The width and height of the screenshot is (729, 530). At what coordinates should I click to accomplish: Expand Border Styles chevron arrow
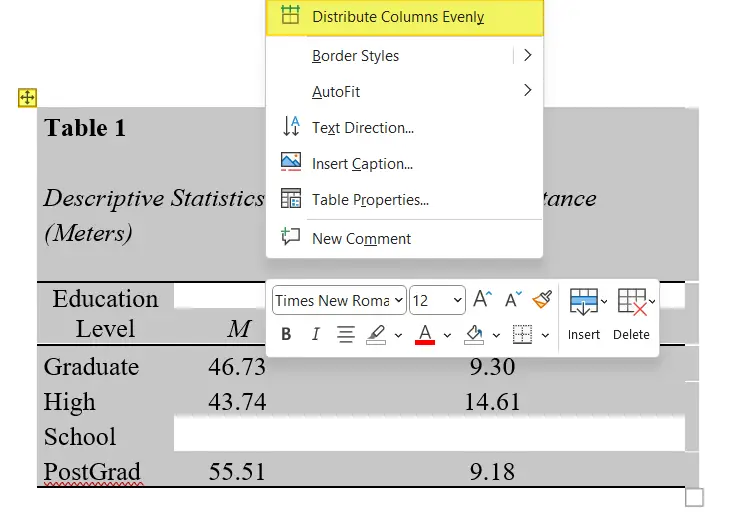coord(527,55)
